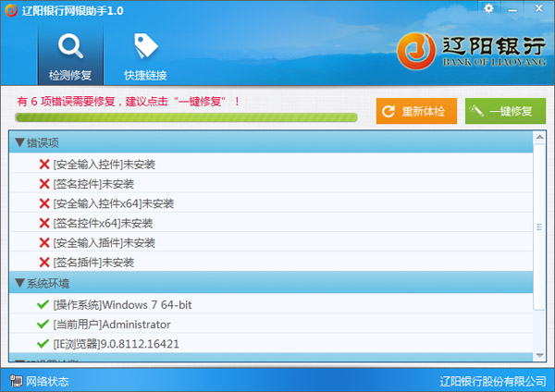Viewport: 555px width, 392px height.
Task: Close the 网银助手 window
Action: click(538, 8)
